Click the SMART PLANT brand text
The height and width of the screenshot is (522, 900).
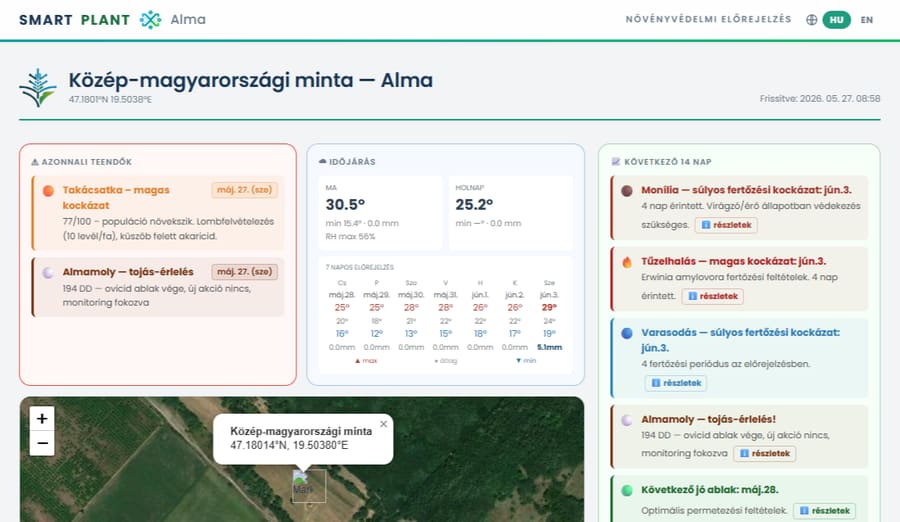[75, 20]
